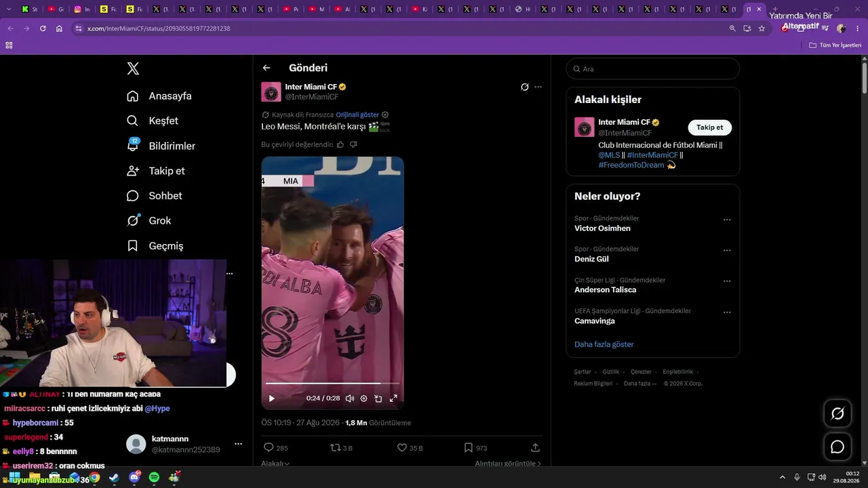Open the post's three-dot more menu

click(538, 87)
